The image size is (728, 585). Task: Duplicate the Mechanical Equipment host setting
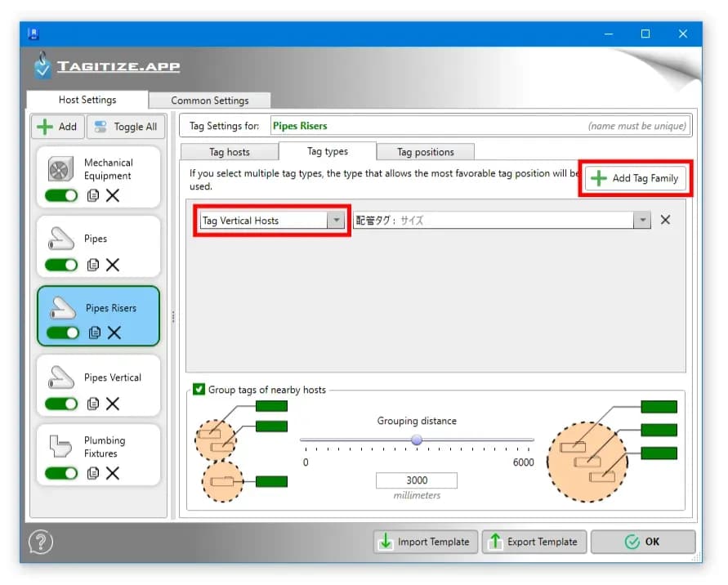pyautogui.click(x=93, y=195)
